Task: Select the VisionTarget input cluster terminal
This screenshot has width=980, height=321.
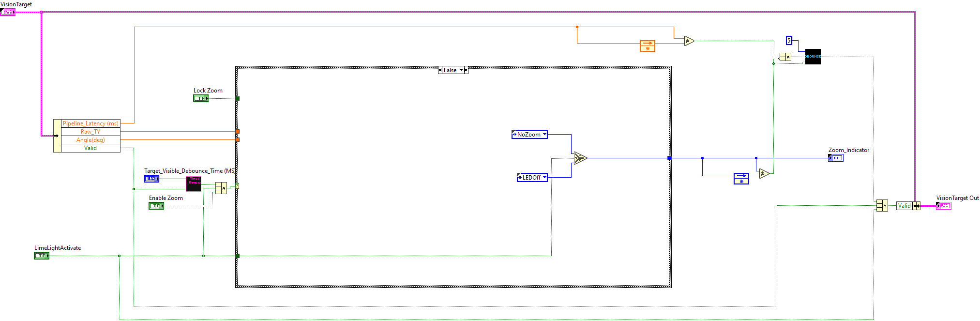Action: [8, 12]
